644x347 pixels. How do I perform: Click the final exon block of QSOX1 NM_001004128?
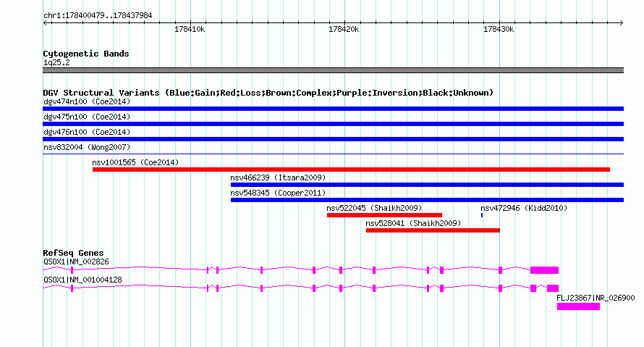[x=553, y=288]
